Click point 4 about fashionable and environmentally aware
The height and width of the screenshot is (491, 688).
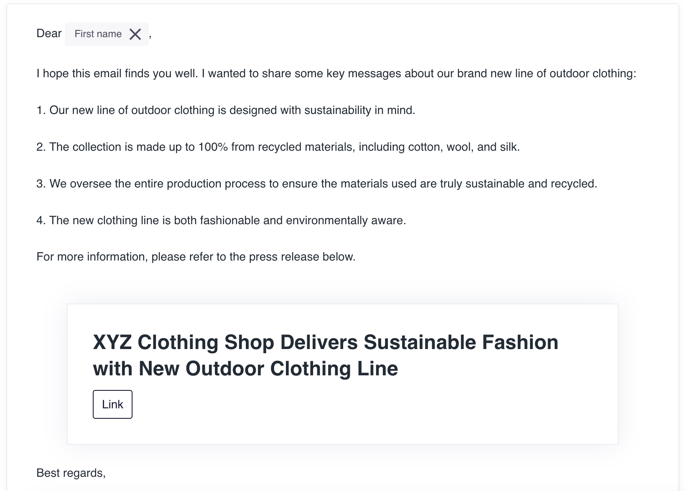pos(221,220)
